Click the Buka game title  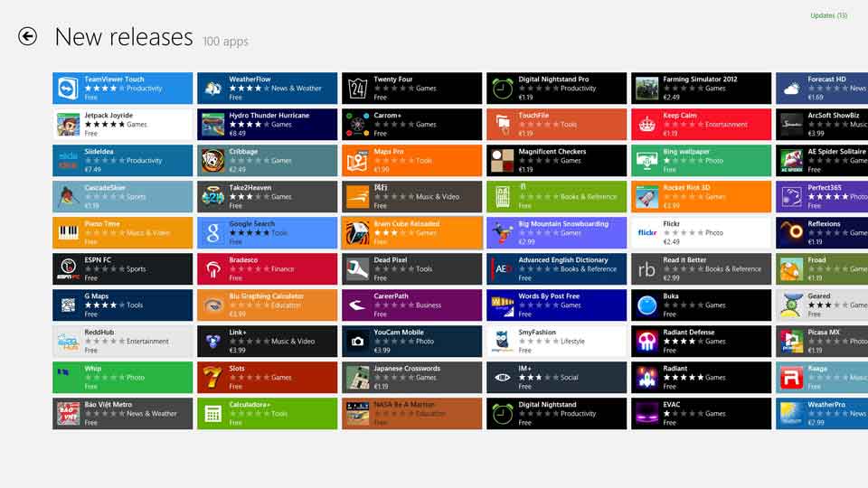[x=671, y=296]
